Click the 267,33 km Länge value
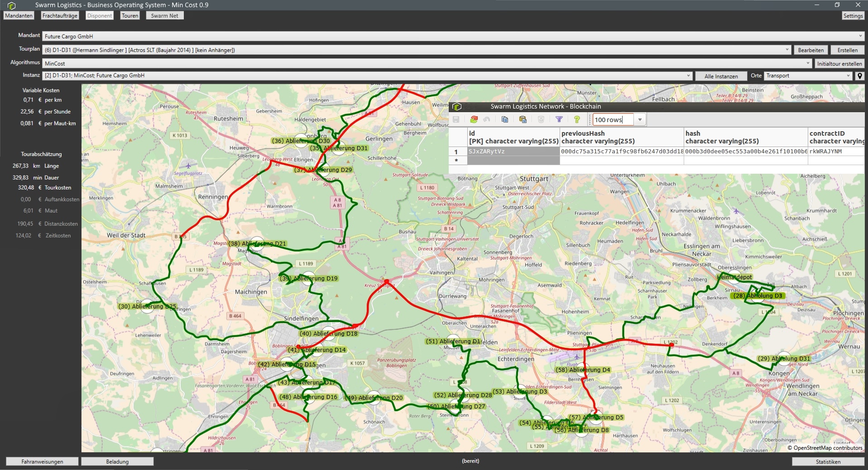This screenshot has height=470, width=868. [x=20, y=166]
